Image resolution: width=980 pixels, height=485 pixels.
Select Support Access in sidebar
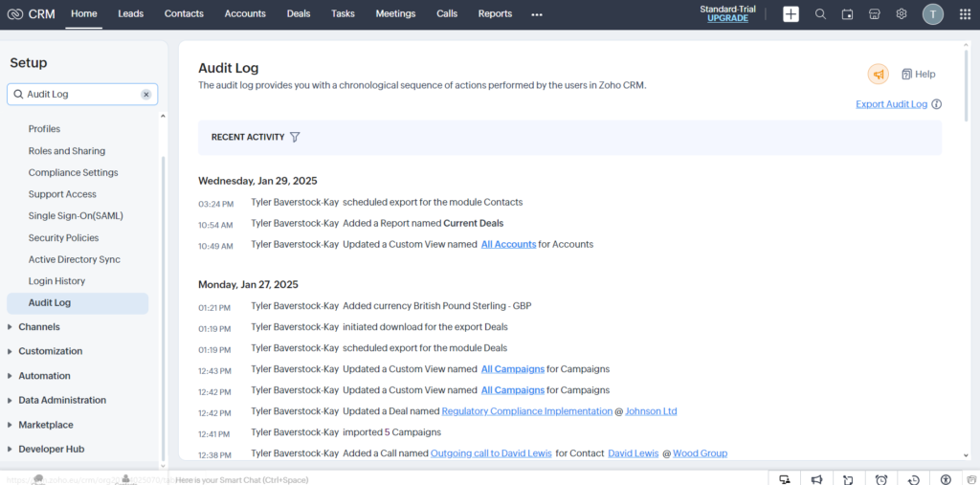[x=62, y=194]
